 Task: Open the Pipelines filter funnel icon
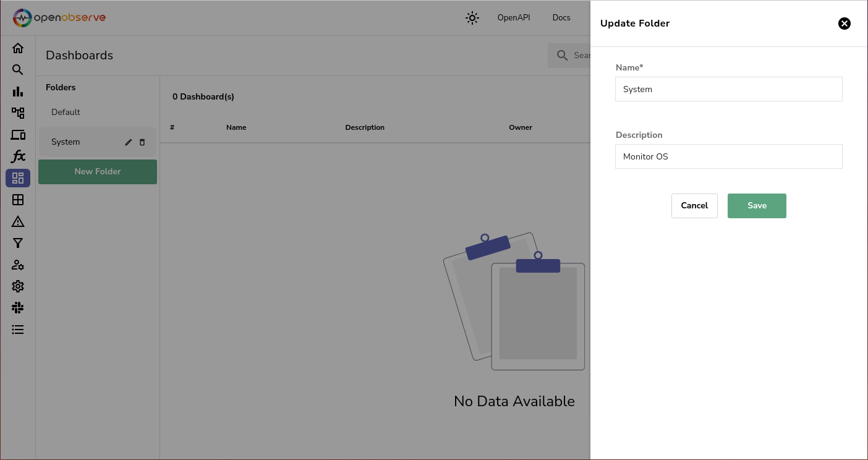[18, 243]
